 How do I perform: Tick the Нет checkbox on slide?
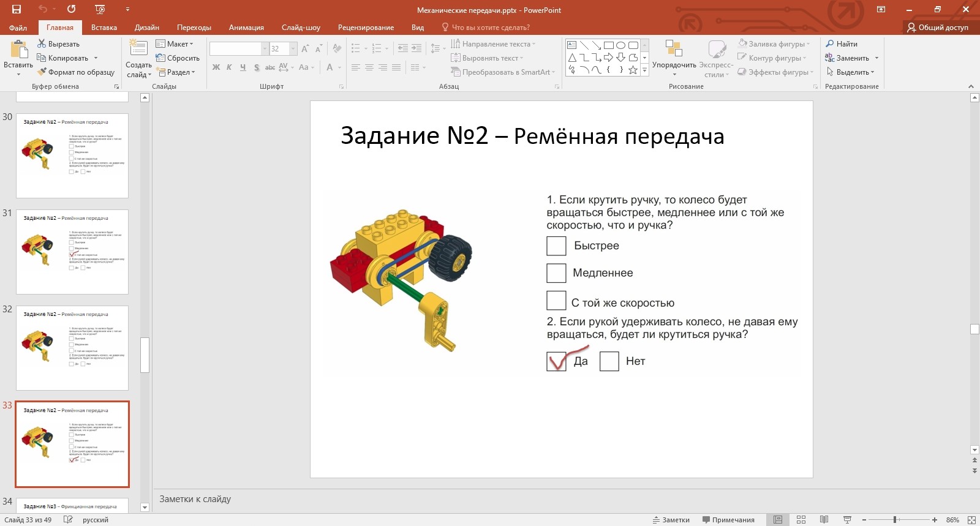609,361
